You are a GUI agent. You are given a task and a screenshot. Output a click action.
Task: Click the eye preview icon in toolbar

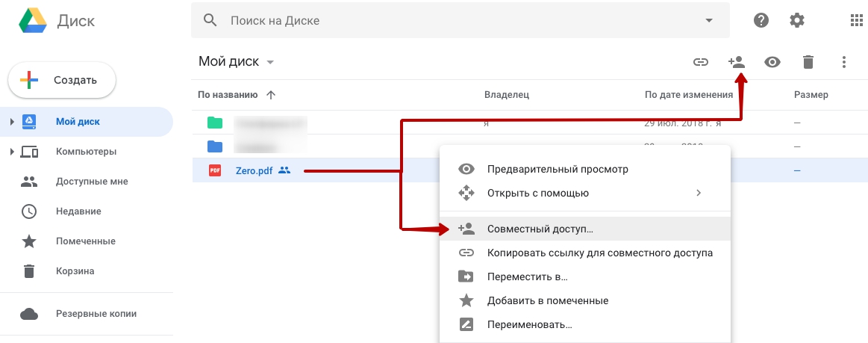tap(772, 62)
